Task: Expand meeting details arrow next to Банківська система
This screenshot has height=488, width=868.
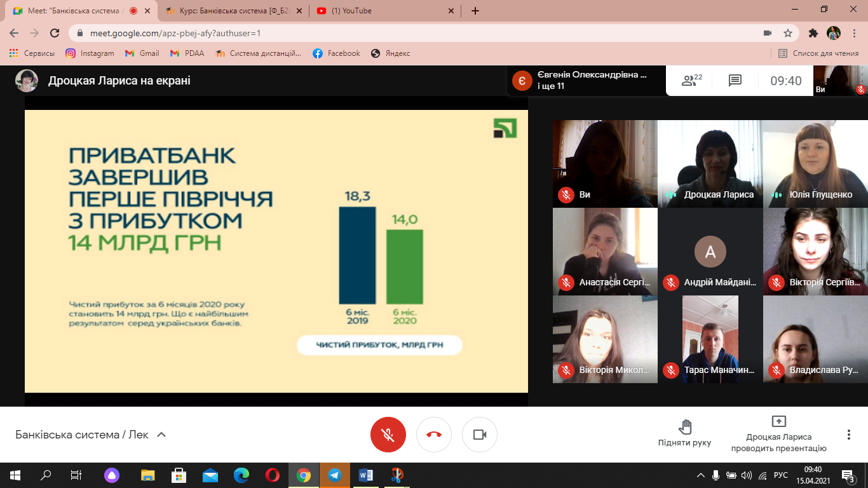Action: coord(161,435)
